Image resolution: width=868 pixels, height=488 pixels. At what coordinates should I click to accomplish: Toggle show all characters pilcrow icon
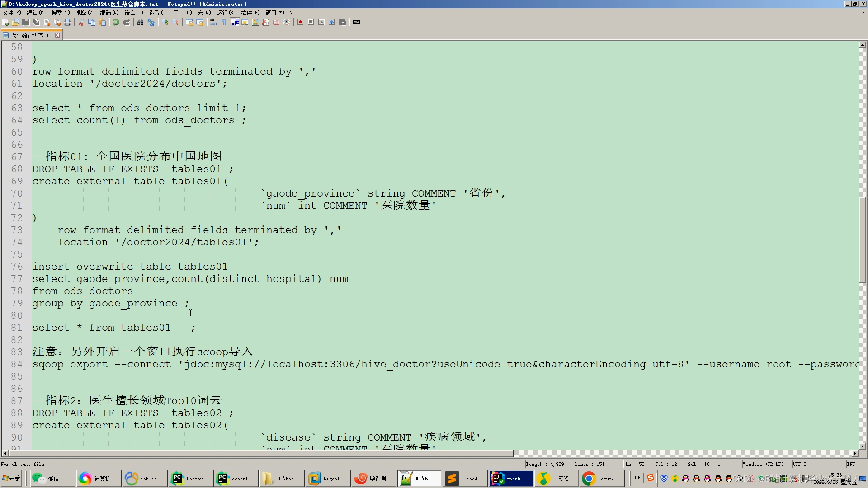(x=224, y=22)
